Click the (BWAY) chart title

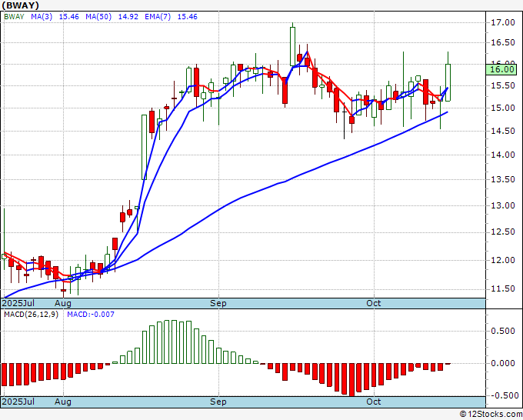(x=22, y=5)
